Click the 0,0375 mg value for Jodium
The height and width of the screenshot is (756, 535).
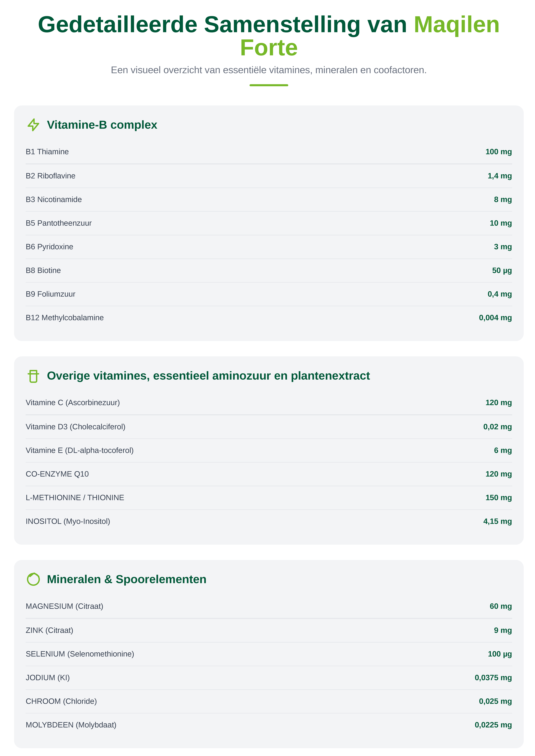[x=493, y=678]
